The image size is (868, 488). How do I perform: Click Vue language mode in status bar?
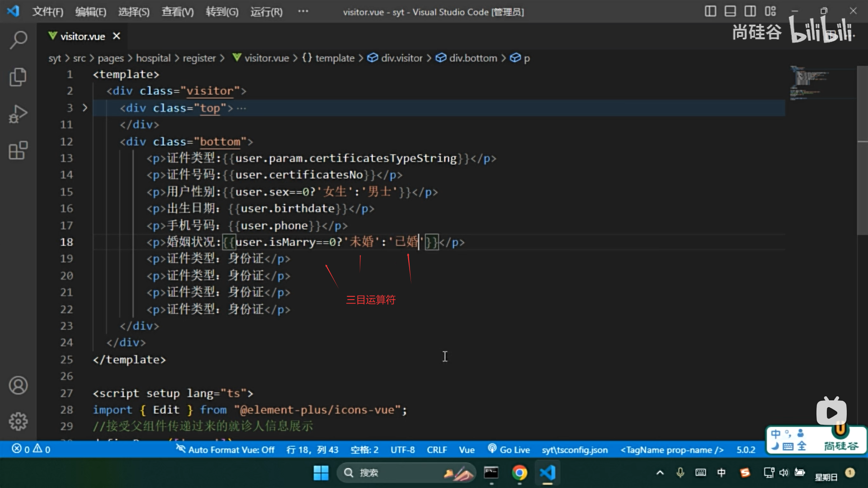pyautogui.click(x=467, y=450)
